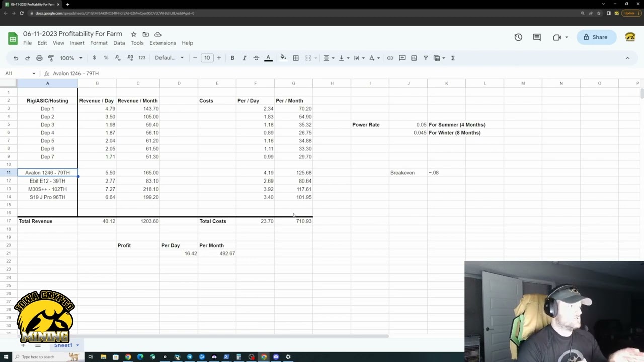Open the Extensions menu
This screenshot has width=644, height=362.
(163, 43)
